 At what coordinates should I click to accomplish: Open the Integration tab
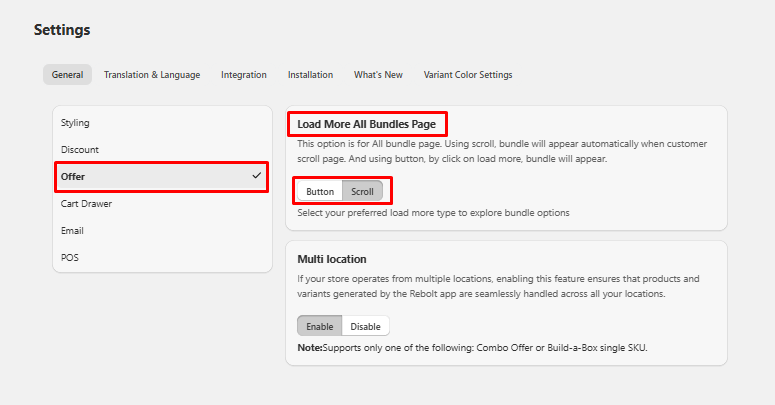[244, 75]
